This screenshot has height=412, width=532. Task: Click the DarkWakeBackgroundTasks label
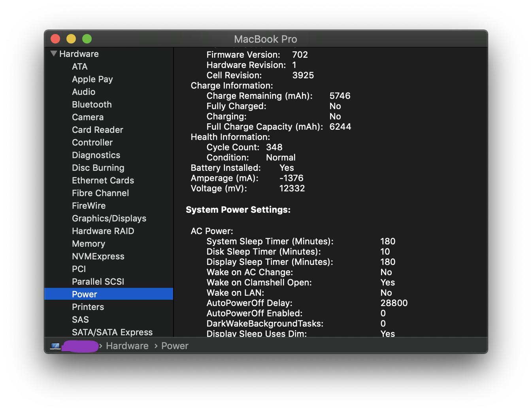(x=265, y=323)
